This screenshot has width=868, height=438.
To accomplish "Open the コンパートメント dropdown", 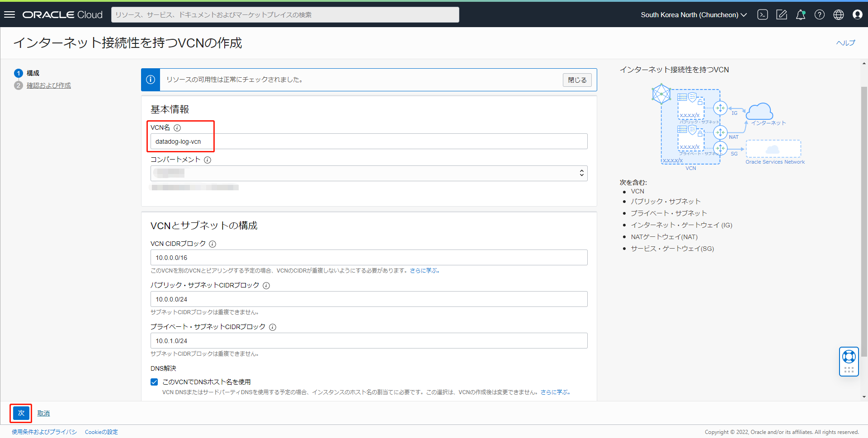I will (x=368, y=173).
